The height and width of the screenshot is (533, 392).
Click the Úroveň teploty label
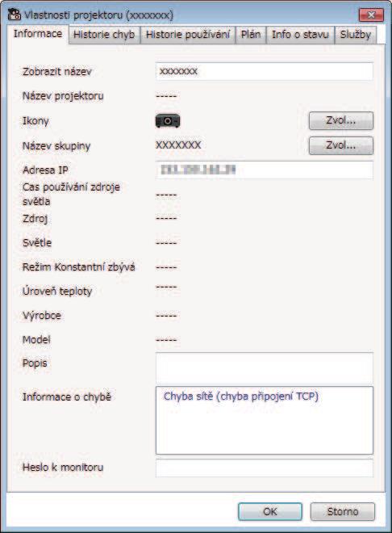coord(57,291)
